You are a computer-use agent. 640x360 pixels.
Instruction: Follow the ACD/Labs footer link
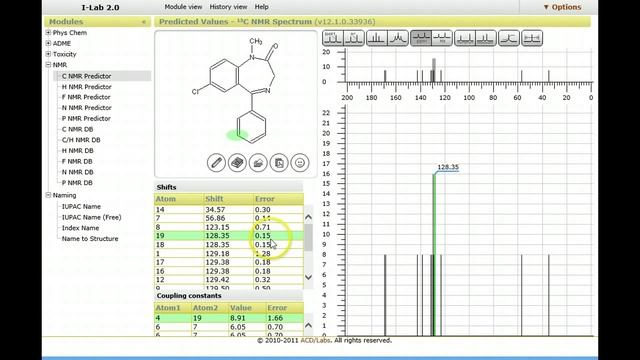(x=315, y=340)
